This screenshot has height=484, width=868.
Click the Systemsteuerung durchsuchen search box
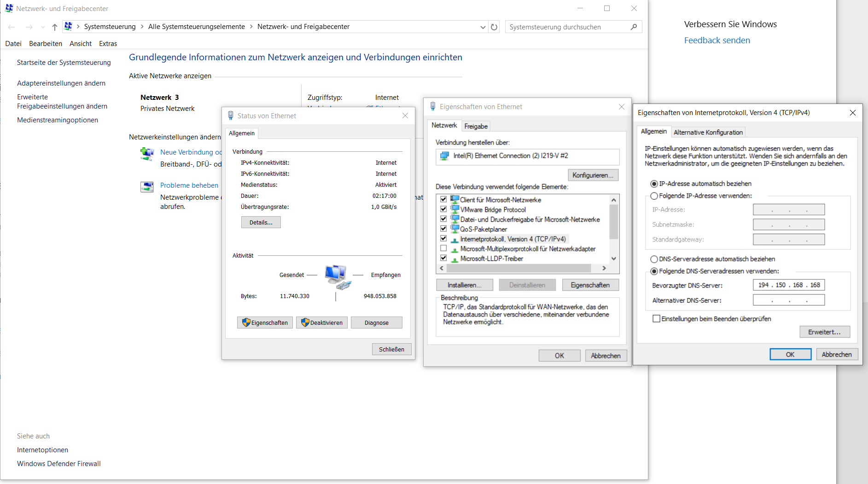573,27
